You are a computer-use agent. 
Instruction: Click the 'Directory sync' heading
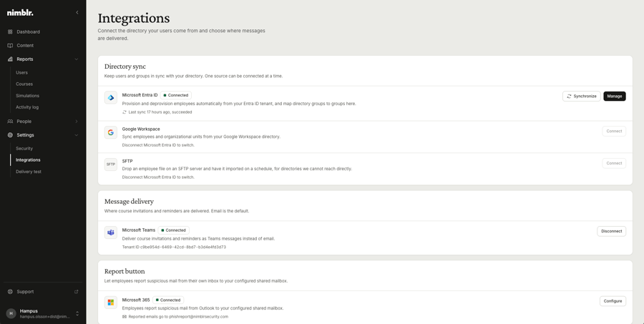[x=125, y=67]
